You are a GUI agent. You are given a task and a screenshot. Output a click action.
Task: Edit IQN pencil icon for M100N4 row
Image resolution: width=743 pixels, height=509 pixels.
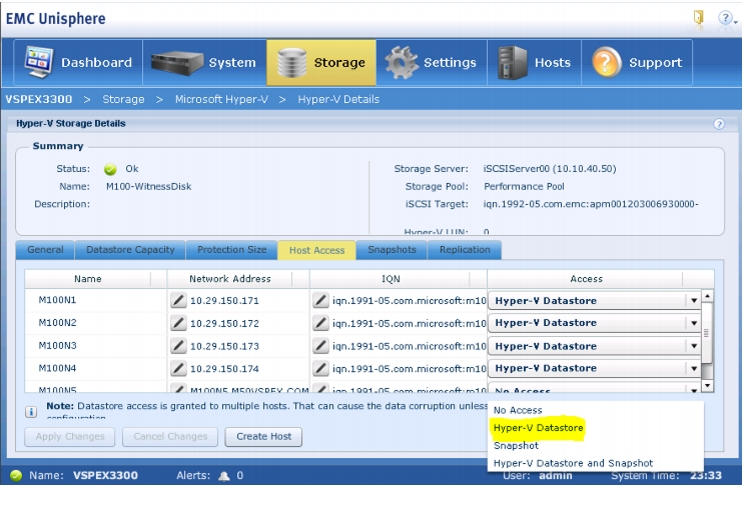pyautogui.click(x=321, y=368)
